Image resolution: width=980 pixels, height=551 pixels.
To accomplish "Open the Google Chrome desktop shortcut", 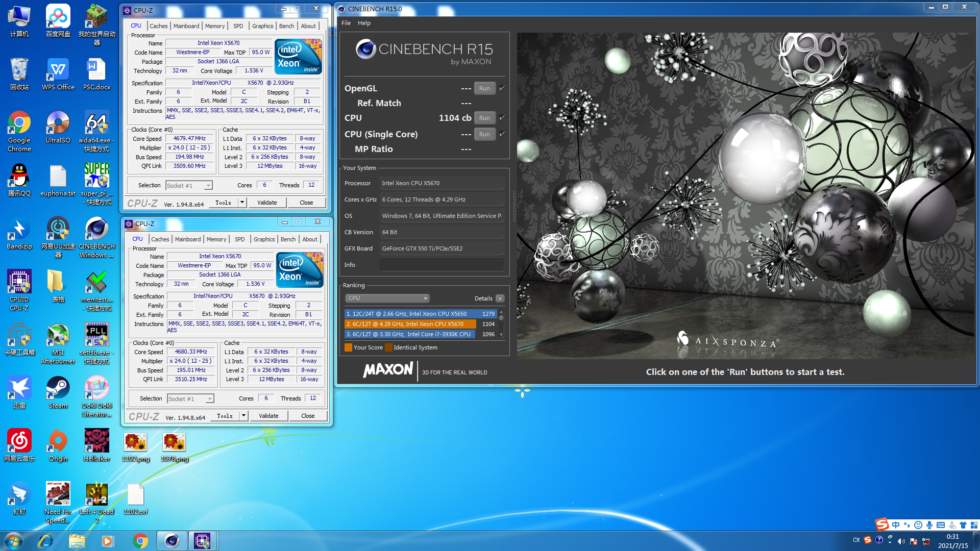I will coord(19,131).
